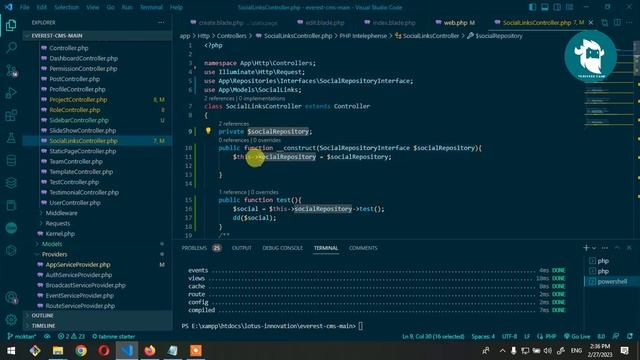
Task: Click Go Live in status bar
Action: click(577, 336)
